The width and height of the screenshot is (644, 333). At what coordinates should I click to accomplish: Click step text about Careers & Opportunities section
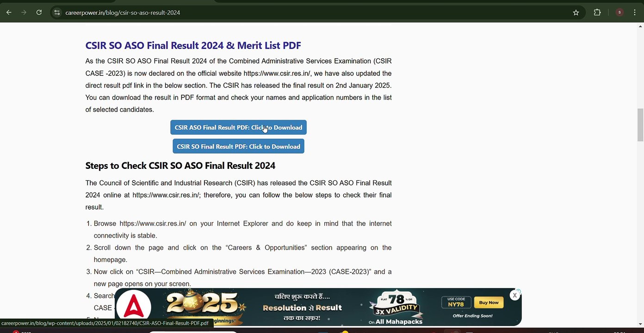pyautogui.click(x=242, y=253)
